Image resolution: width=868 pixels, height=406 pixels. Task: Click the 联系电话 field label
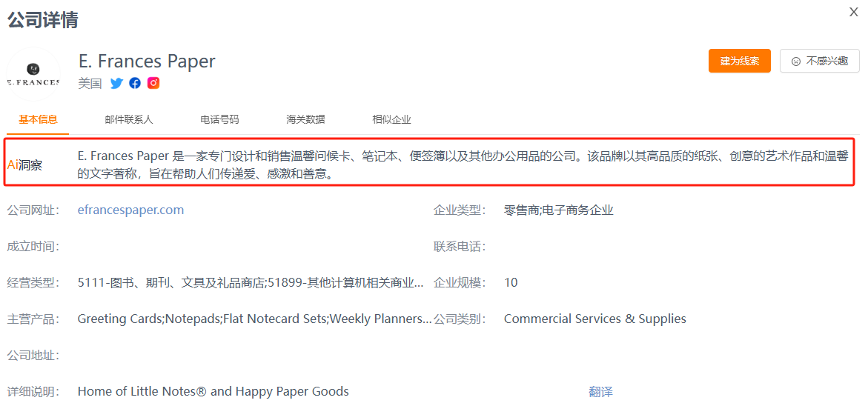(459, 247)
